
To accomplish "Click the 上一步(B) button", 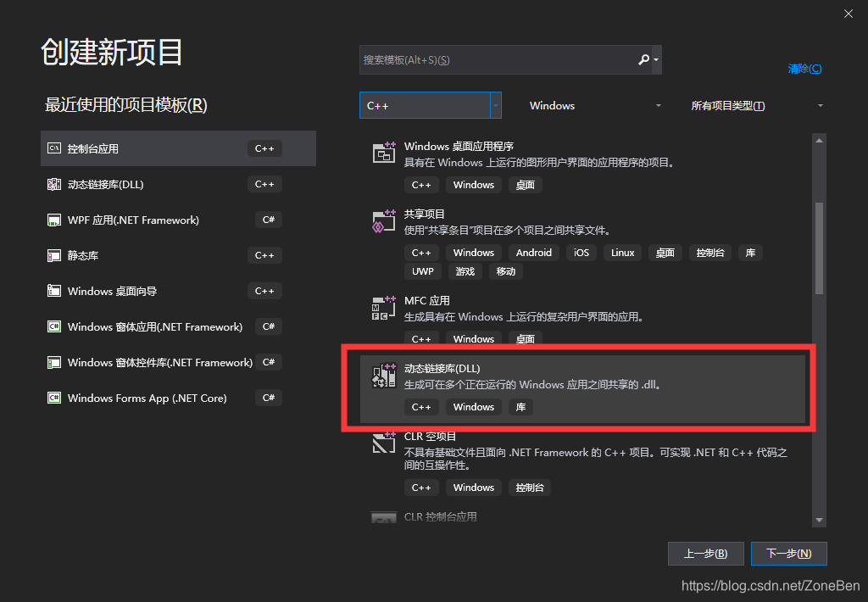I will click(x=705, y=553).
